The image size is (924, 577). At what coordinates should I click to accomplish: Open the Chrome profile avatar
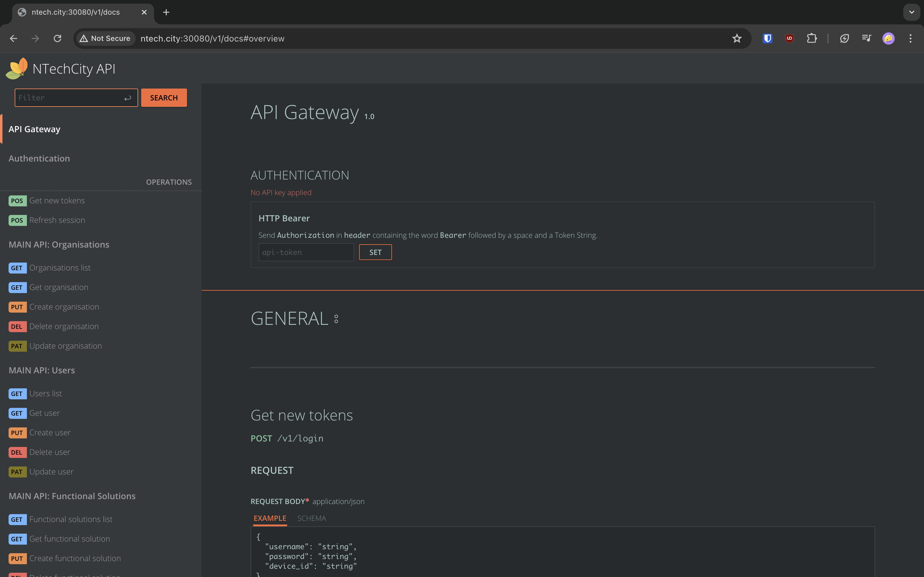[888, 38]
